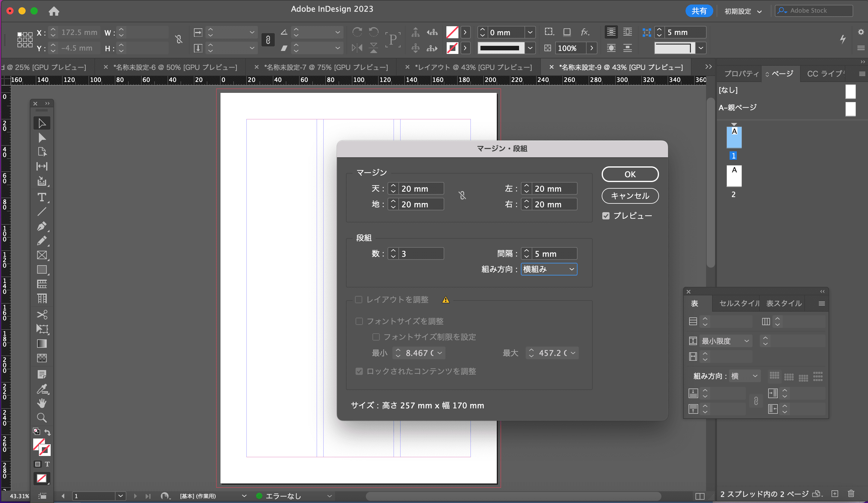Select the Zoom tool magnifier
The image size is (868, 503).
point(42,418)
